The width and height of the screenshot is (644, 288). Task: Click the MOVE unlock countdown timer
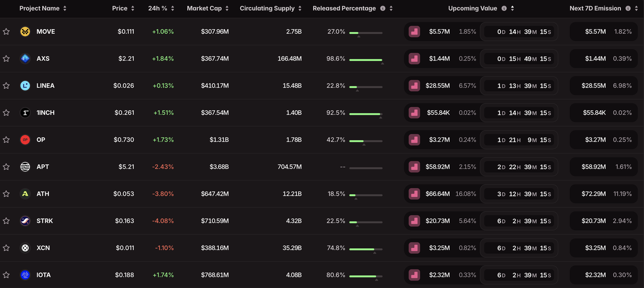(519, 32)
